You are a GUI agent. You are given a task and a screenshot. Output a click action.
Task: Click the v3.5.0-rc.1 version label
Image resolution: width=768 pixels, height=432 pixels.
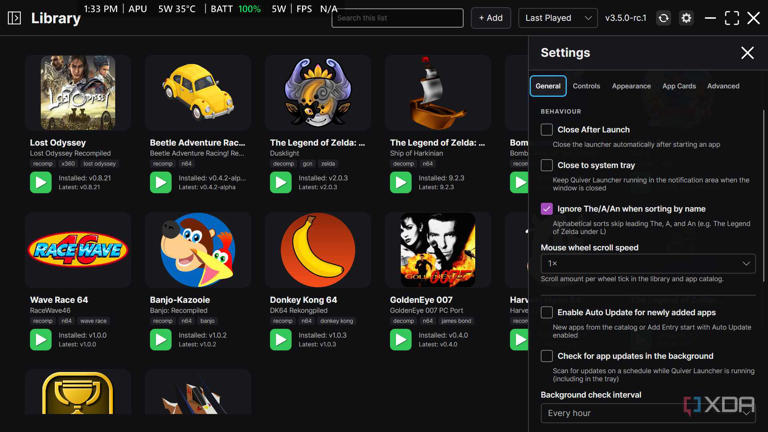click(625, 18)
